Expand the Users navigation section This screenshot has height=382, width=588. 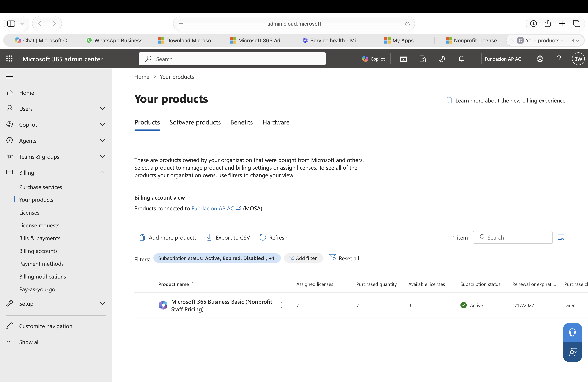pos(102,108)
